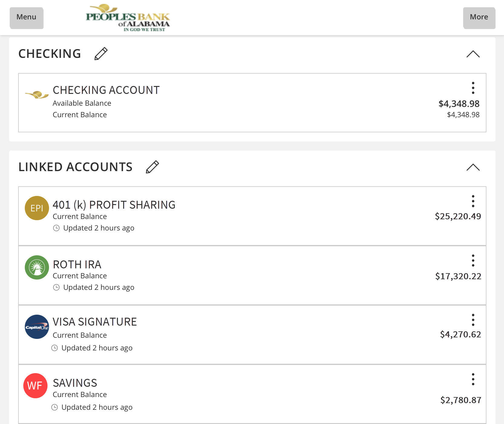
Task: Open the Menu button
Action: pos(27,18)
